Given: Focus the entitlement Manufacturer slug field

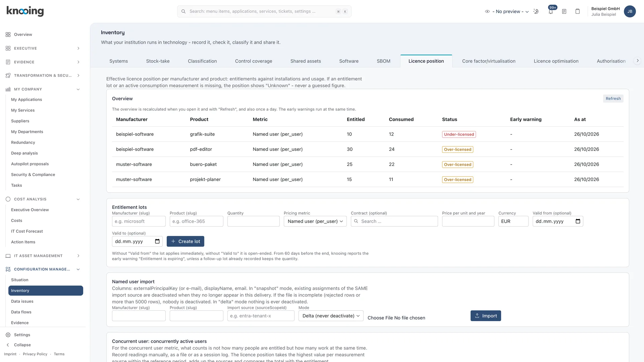Looking at the screenshot, I should (x=139, y=221).
